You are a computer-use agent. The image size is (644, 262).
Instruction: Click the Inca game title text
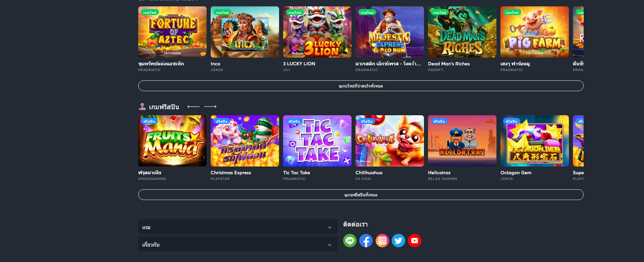[215, 64]
